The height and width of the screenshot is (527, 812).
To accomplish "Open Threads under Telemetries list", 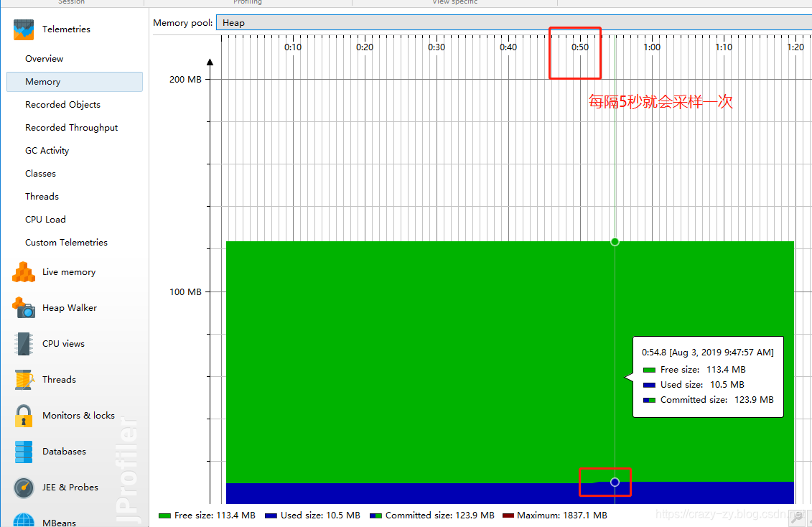I will [x=42, y=197].
